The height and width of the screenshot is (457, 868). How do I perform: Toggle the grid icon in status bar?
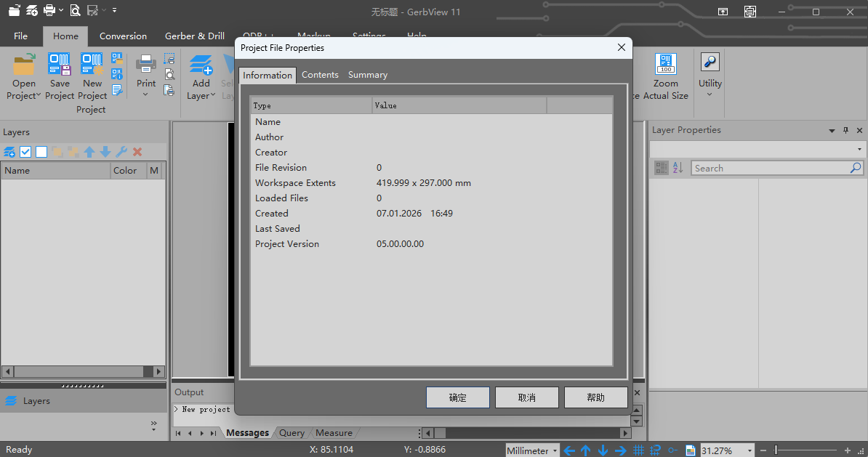click(x=639, y=450)
